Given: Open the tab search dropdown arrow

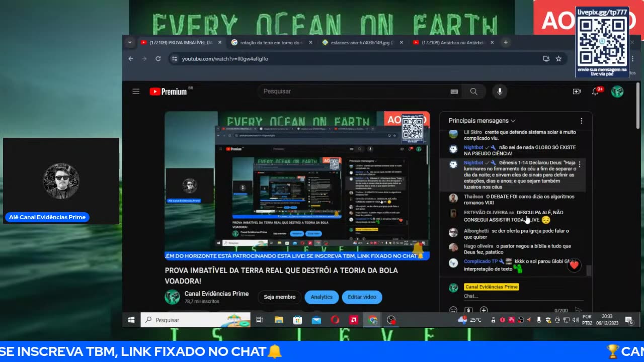Looking at the screenshot, I should pos(130,43).
